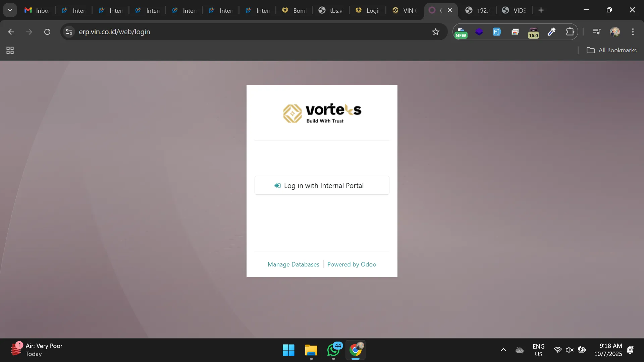This screenshot has height=362, width=644.
Task: Click the eyedropper color picker extension
Action: coord(552,32)
